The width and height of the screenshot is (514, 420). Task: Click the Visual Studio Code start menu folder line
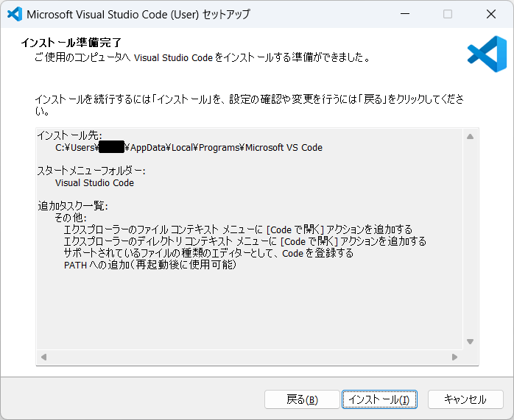[94, 182]
